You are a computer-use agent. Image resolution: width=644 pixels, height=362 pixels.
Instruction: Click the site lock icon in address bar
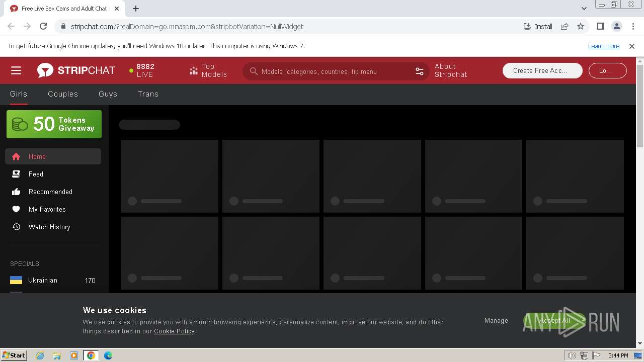point(63,27)
